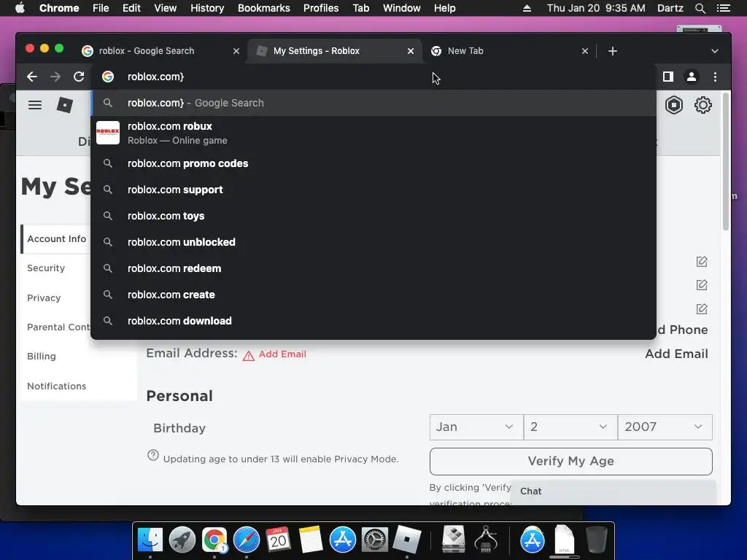Open Chrome's side panel icon

click(668, 77)
